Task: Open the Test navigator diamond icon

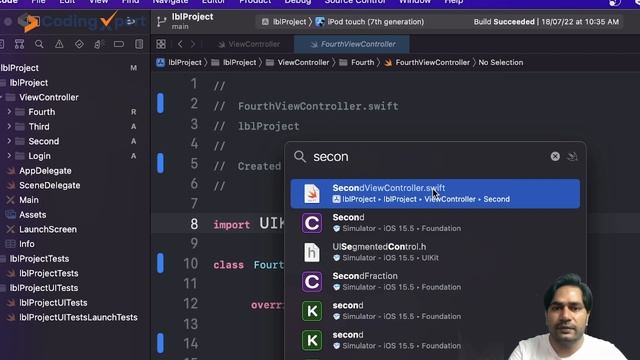Action: point(79,44)
